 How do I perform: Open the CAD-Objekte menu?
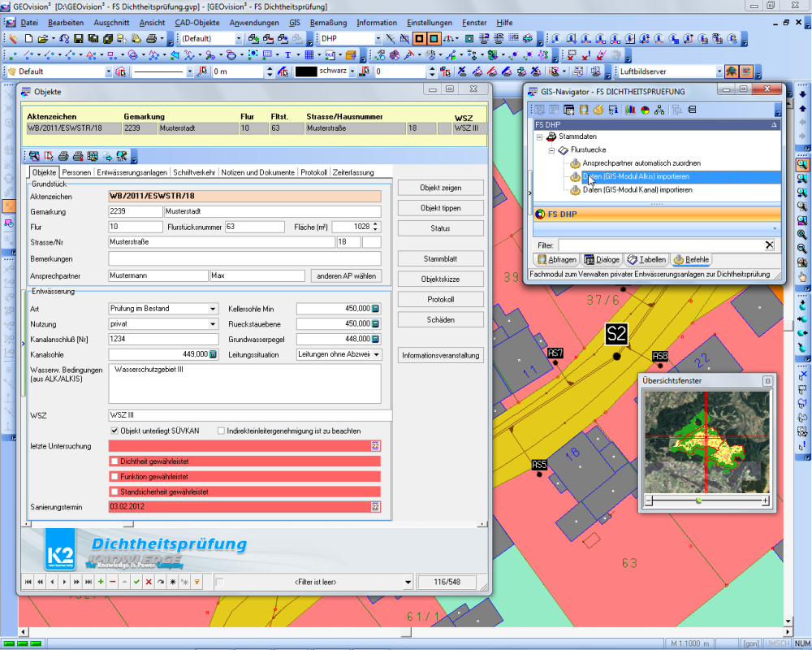pyautogui.click(x=197, y=23)
